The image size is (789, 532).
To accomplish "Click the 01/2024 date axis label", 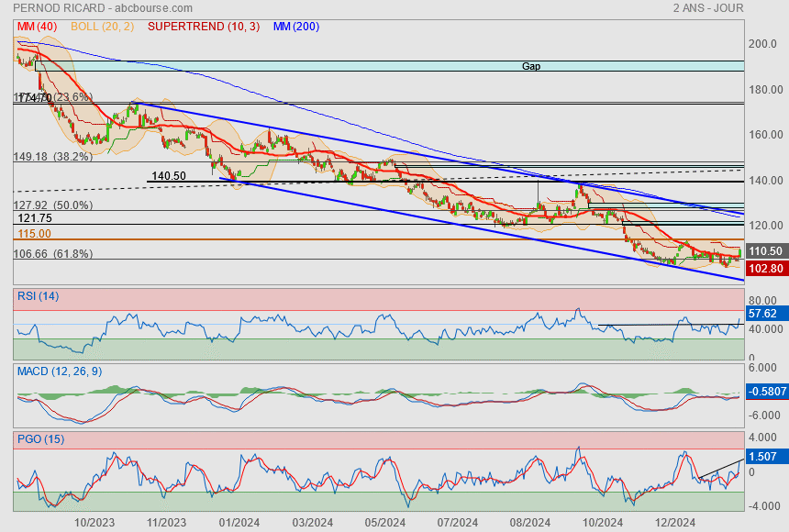I will (239, 523).
